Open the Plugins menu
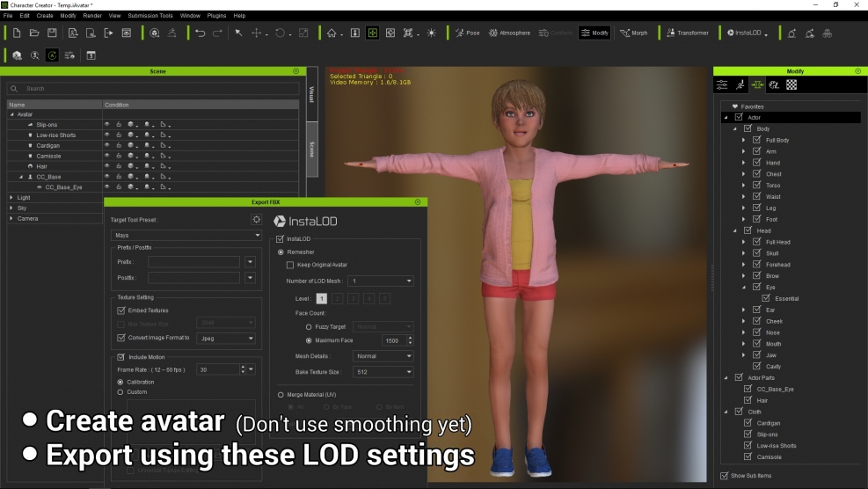This screenshot has height=489, width=868. tap(216, 16)
